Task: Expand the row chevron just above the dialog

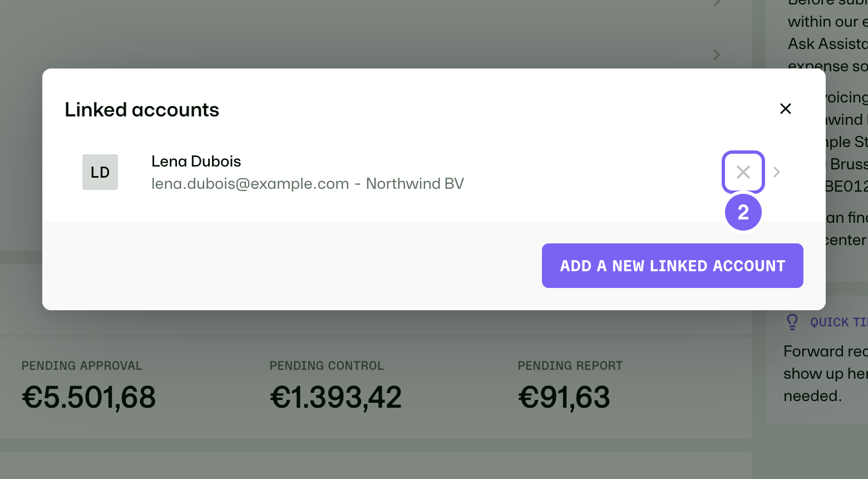Action: tap(717, 55)
